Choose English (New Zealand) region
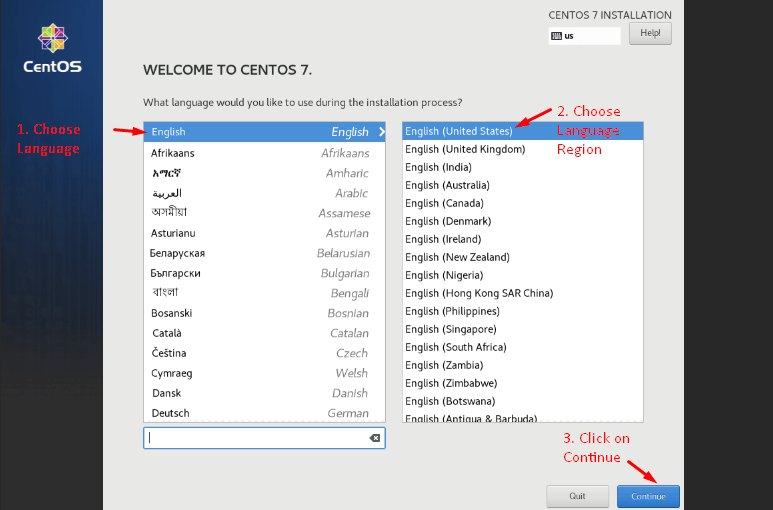The image size is (773, 510). click(523, 257)
